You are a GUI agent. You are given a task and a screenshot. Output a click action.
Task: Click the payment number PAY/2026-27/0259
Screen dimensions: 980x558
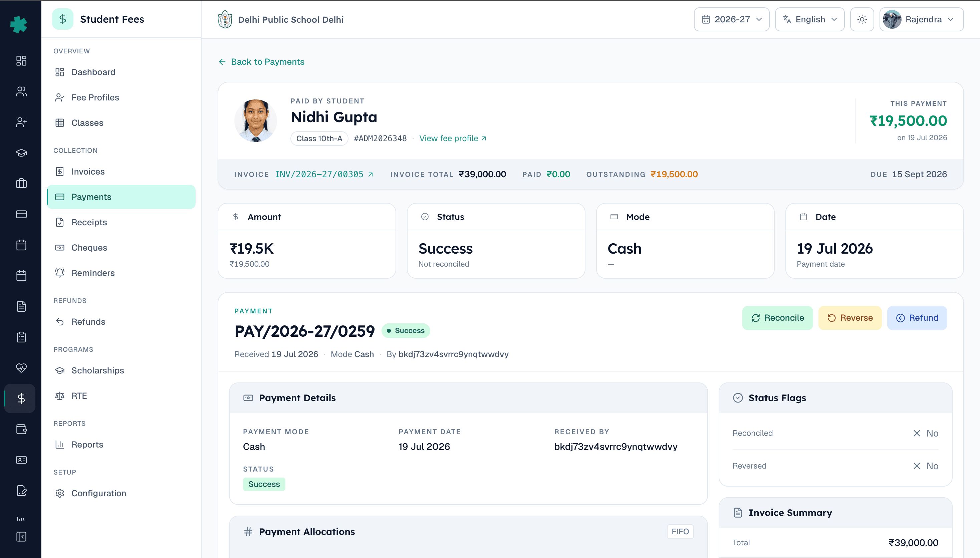(x=304, y=331)
